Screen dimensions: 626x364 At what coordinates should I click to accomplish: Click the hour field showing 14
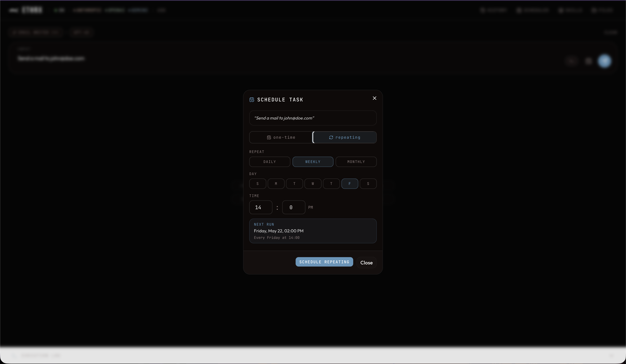pyautogui.click(x=261, y=207)
